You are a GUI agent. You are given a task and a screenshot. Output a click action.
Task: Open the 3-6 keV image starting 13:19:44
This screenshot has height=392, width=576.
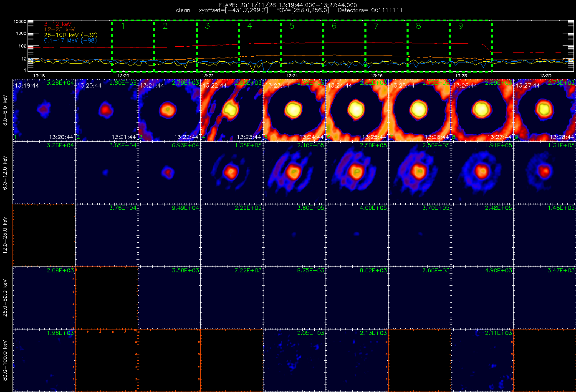pos(44,110)
